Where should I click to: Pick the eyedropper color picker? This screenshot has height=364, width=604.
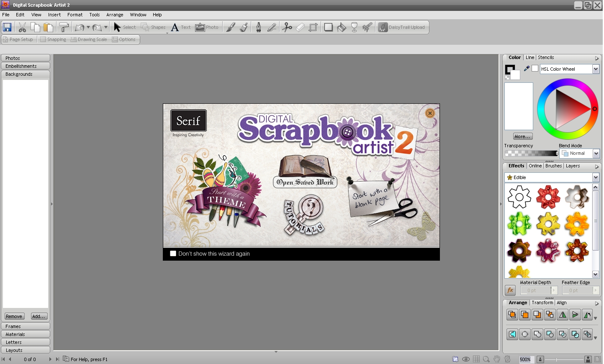click(527, 69)
